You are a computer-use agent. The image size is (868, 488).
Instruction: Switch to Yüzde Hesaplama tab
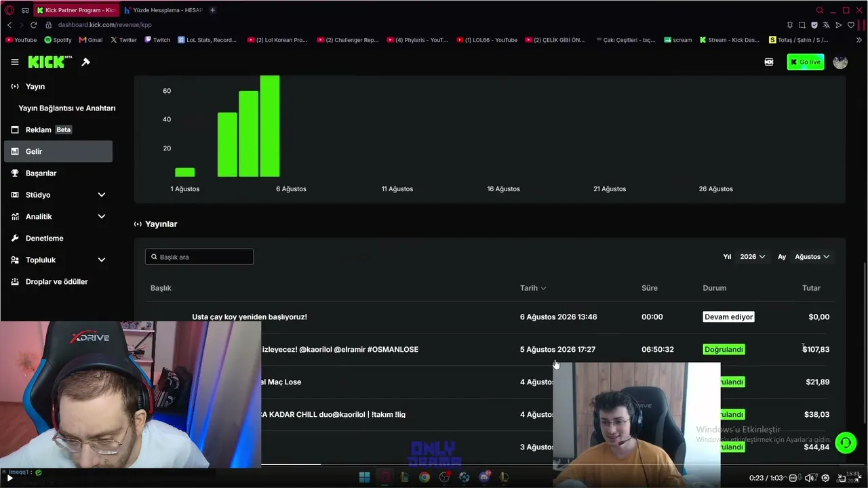pos(163,10)
